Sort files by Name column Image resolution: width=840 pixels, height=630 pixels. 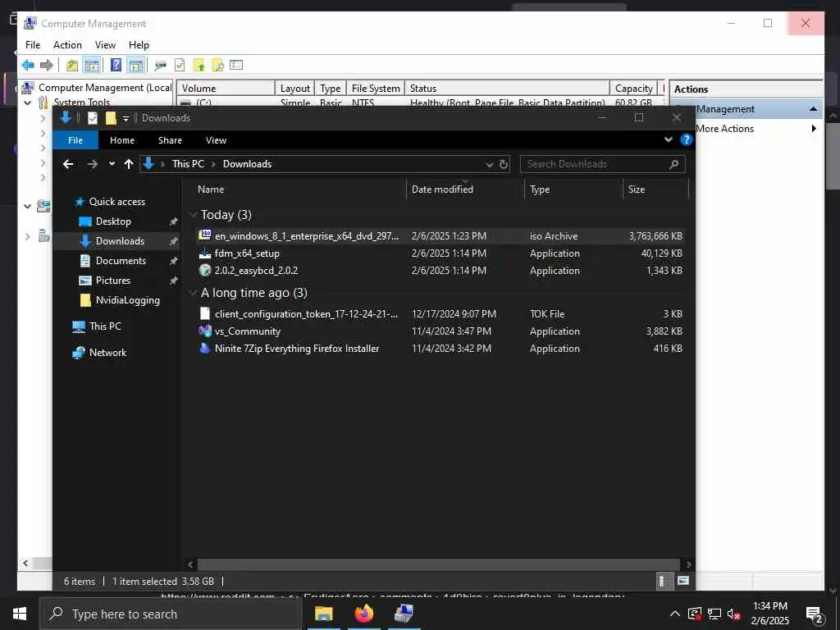pos(211,189)
